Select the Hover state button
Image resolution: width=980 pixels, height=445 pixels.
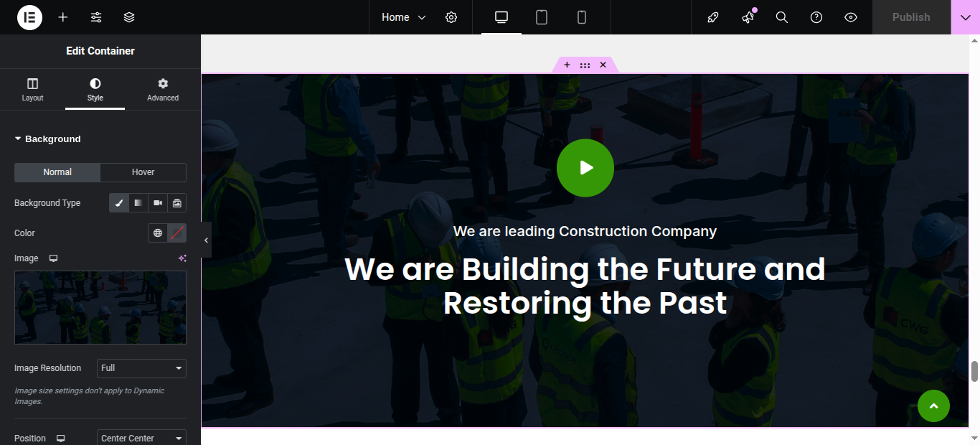pos(143,172)
